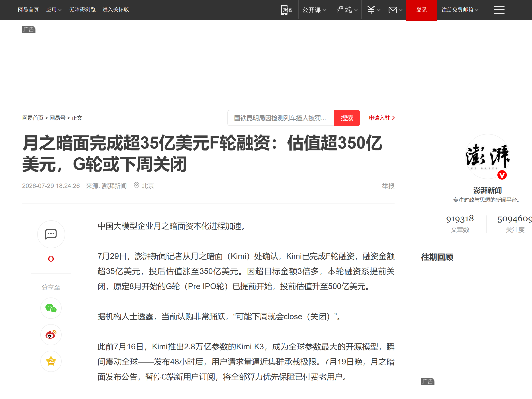Share article to WeChat
Image resolution: width=532 pixels, height=399 pixels.
pyautogui.click(x=51, y=308)
